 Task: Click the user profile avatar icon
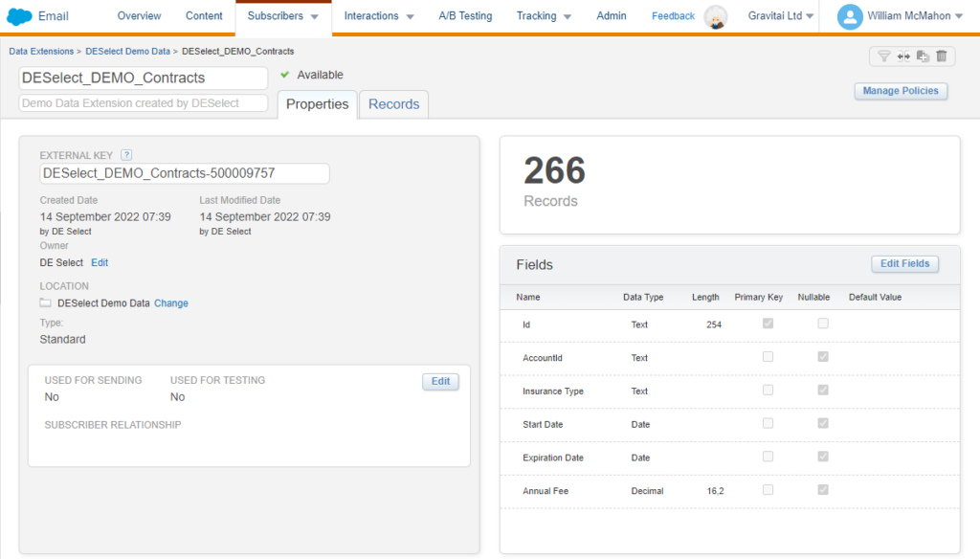coord(850,16)
